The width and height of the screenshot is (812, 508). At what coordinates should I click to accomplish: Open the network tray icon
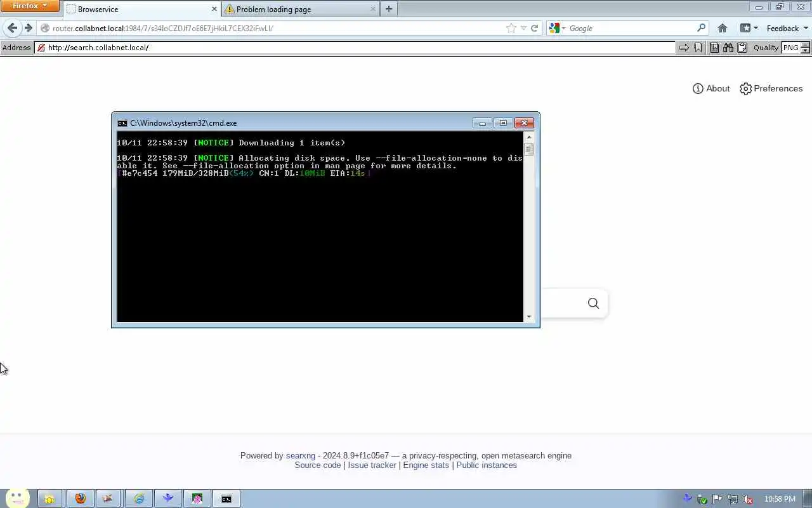[733, 499]
